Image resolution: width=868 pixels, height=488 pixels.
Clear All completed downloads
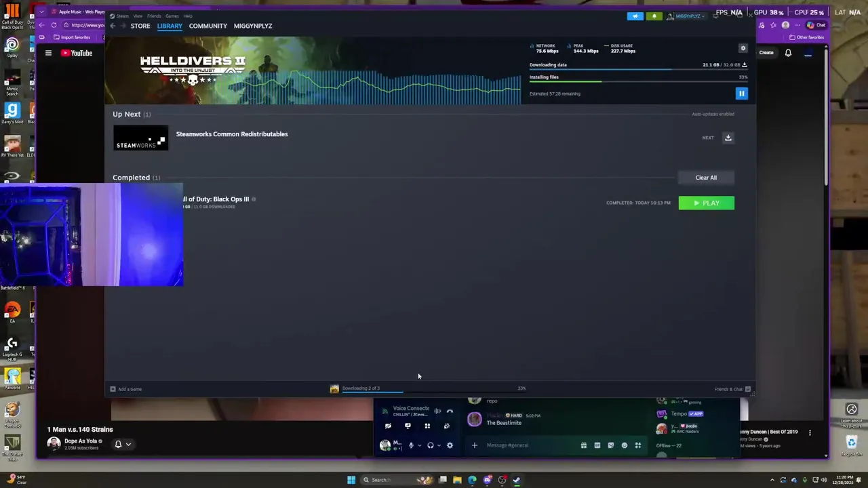click(x=706, y=178)
